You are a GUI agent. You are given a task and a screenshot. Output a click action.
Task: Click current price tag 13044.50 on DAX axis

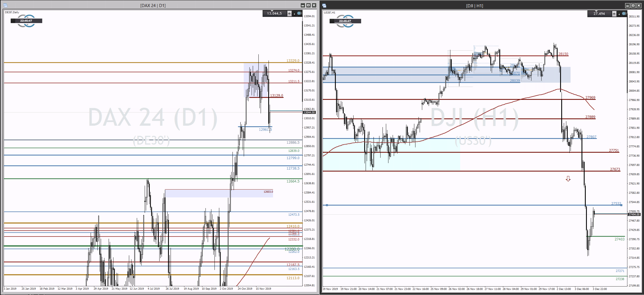coord(309,112)
